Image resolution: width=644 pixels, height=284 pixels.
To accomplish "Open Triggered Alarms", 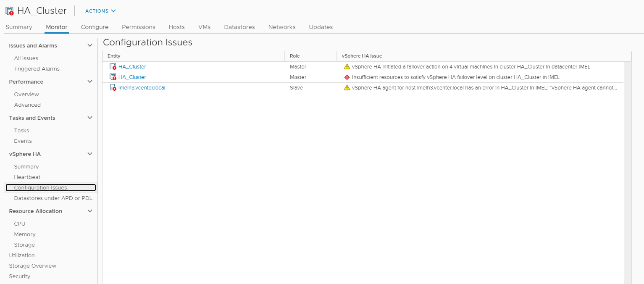I will [x=37, y=69].
